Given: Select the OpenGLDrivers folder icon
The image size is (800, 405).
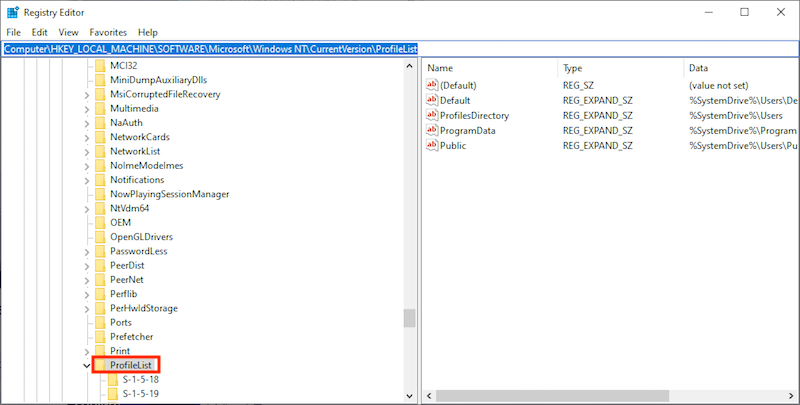Looking at the screenshot, I should point(100,237).
